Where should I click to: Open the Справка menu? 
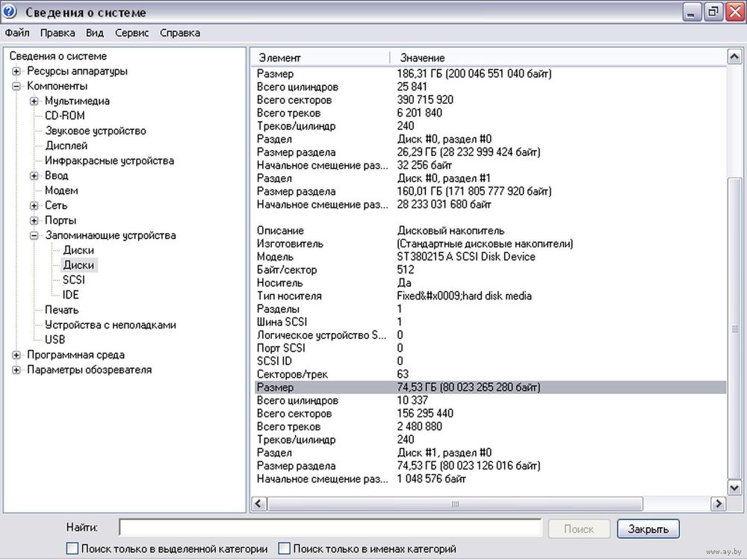180,33
